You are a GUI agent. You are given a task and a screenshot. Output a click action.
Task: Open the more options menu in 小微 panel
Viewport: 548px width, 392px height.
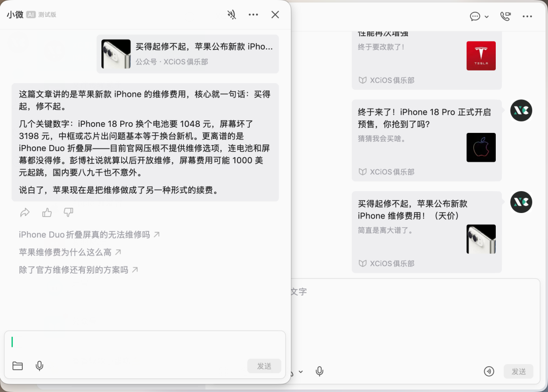[253, 15]
